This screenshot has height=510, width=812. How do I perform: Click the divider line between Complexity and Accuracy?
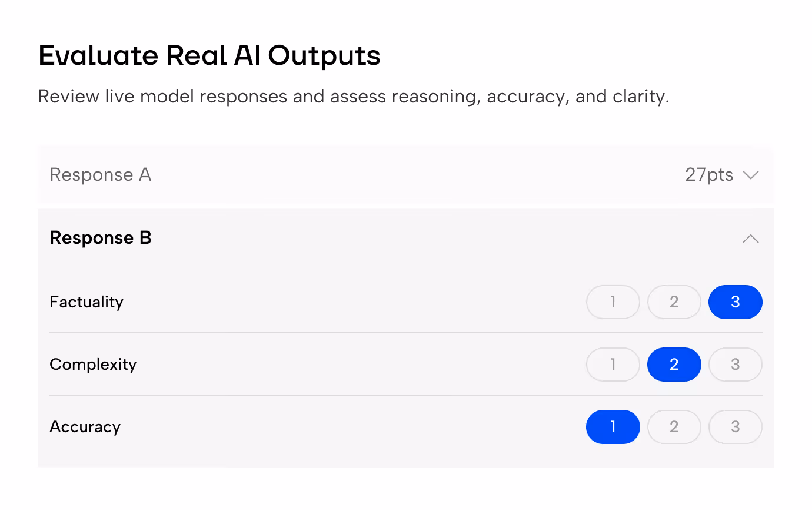click(406, 395)
